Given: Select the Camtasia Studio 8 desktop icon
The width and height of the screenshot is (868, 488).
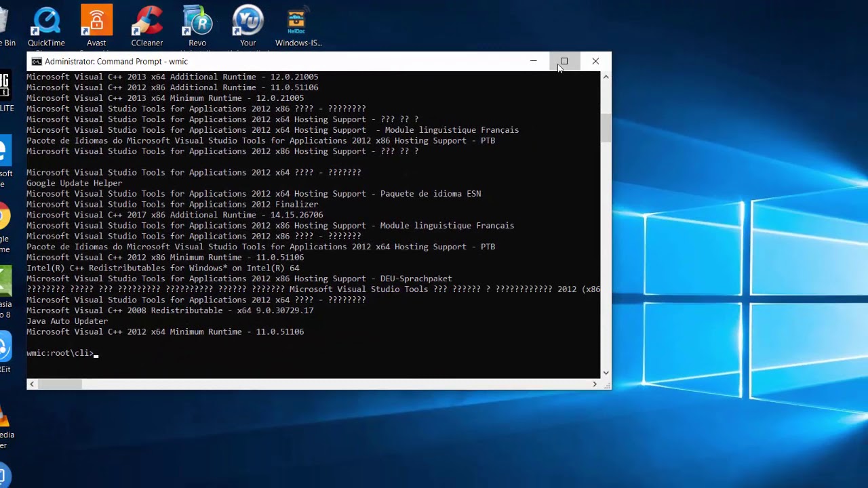Looking at the screenshot, I should pyautogui.click(x=5, y=291).
